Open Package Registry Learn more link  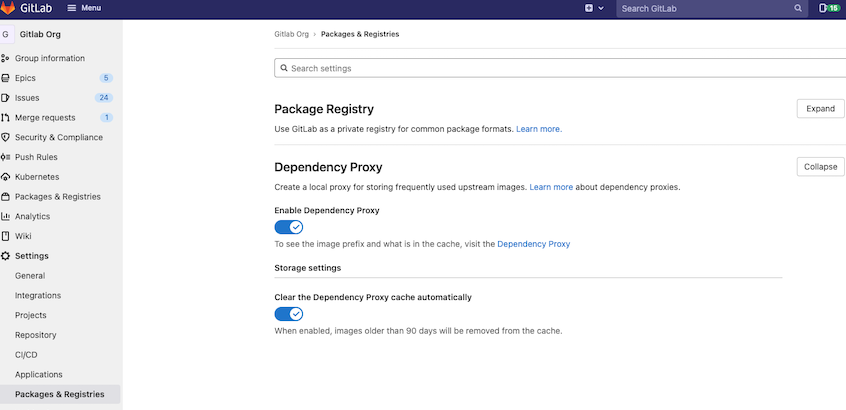pos(539,129)
